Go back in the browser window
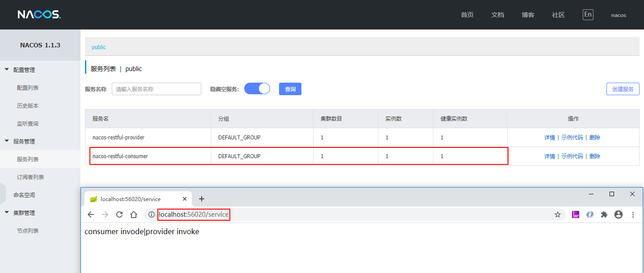Screen dimensions: 644x273 click(91, 214)
